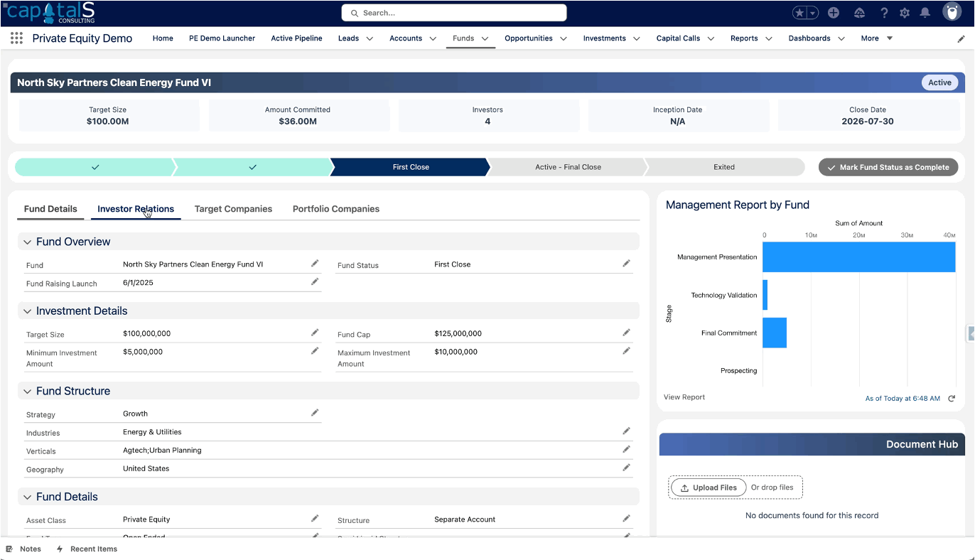
Task: Open the PE Demo Launcher tab
Action: pyautogui.click(x=222, y=38)
